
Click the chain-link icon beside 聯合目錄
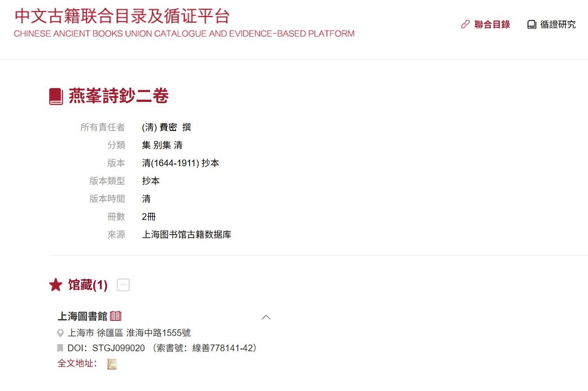coord(465,25)
